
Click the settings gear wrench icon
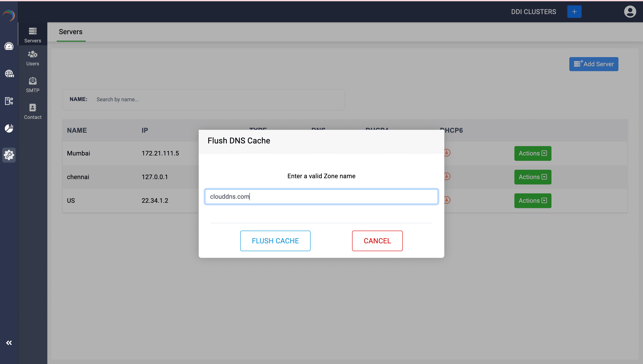point(9,155)
